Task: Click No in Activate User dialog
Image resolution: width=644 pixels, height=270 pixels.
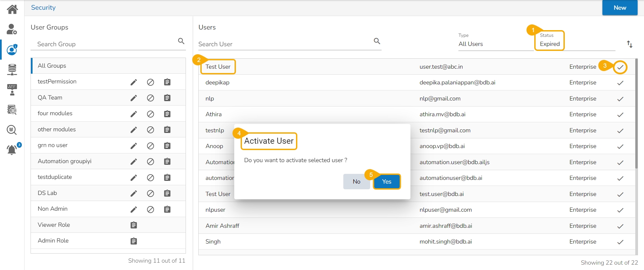Action: (x=356, y=182)
